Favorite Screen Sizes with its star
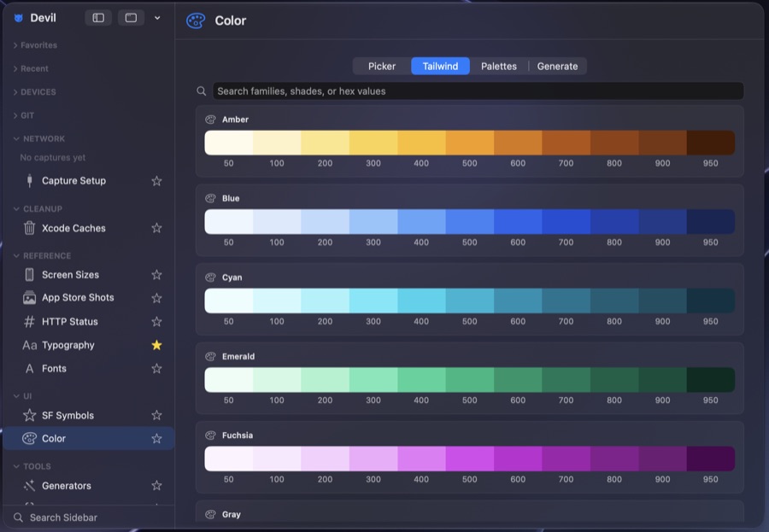The width and height of the screenshot is (769, 532). click(156, 275)
